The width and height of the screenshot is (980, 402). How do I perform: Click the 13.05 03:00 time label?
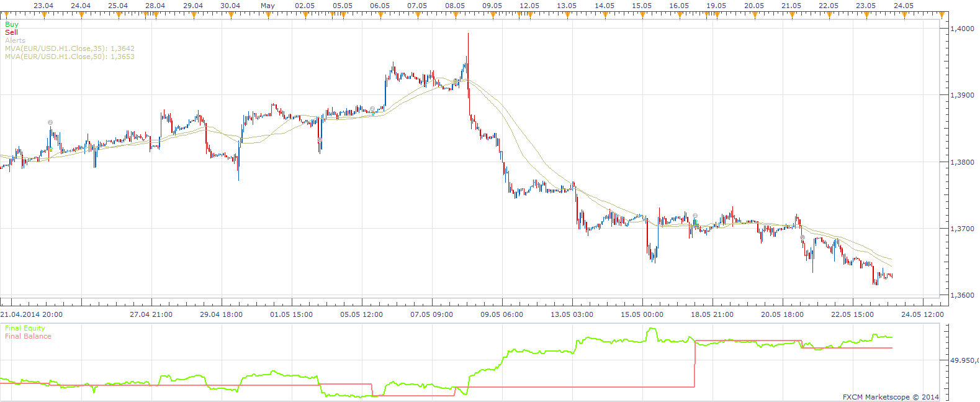click(572, 314)
